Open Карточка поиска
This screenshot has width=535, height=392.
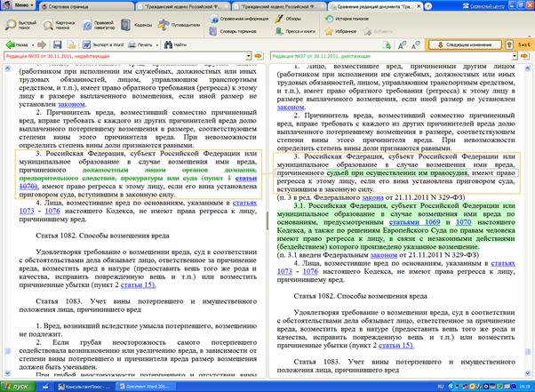click(x=59, y=25)
